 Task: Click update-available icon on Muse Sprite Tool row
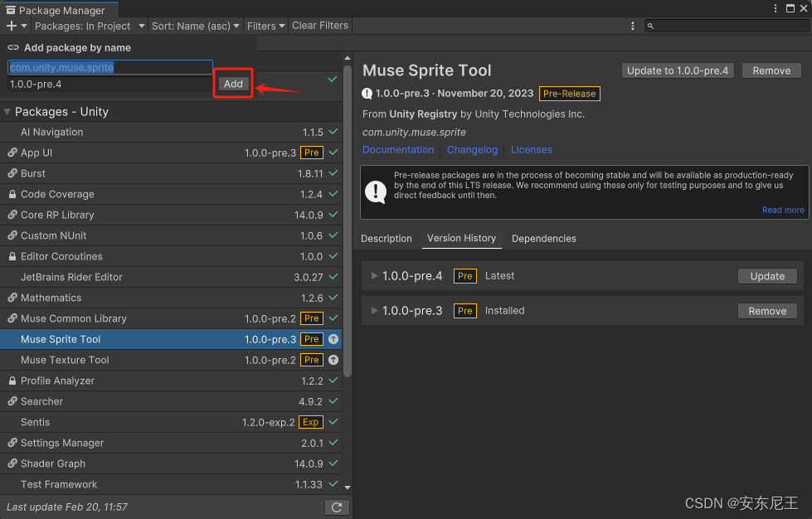(x=333, y=339)
